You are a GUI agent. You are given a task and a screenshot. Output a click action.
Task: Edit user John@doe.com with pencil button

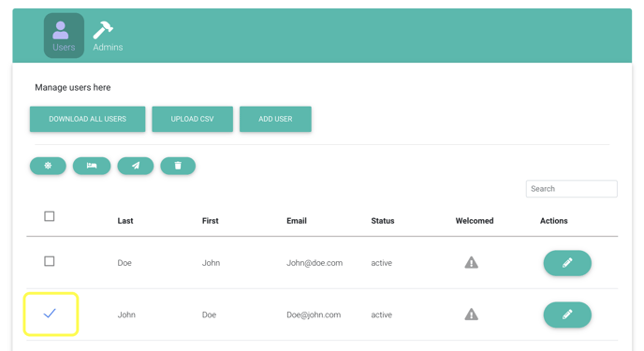(567, 263)
